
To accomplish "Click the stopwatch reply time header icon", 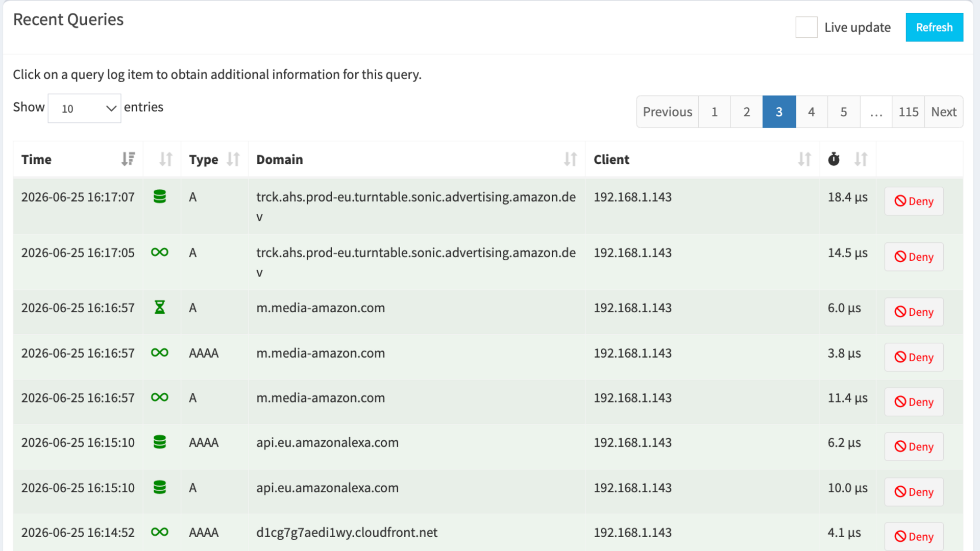I will (x=834, y=159).
